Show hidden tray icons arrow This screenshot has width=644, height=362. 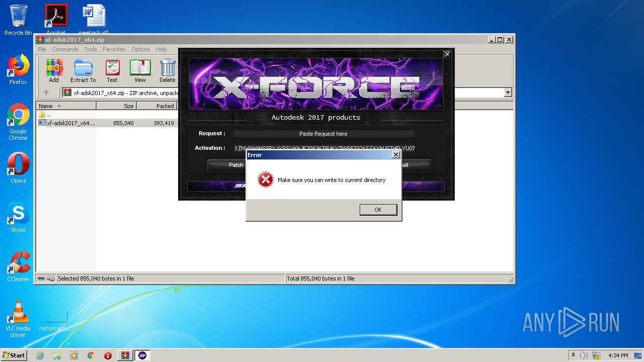573,355
